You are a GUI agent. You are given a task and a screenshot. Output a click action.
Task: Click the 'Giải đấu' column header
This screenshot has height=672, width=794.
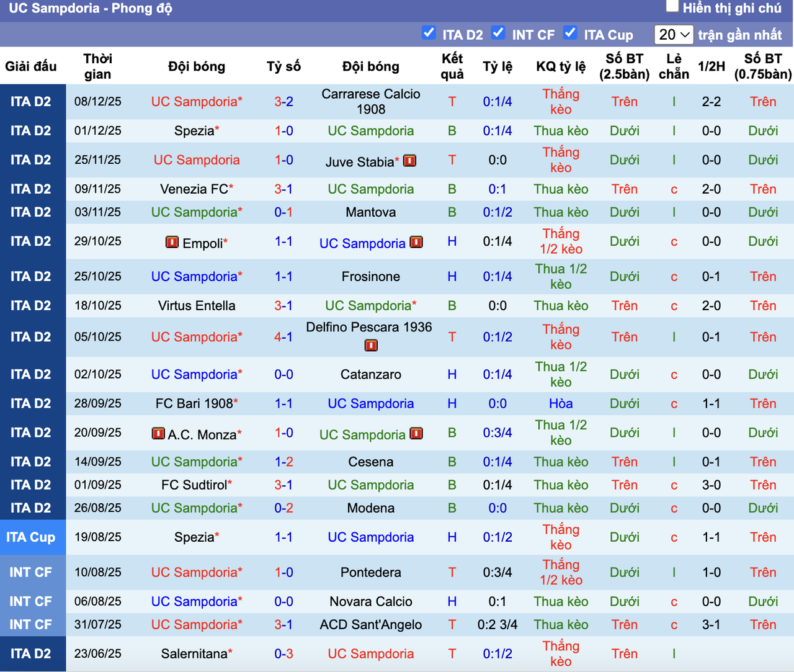[31, 66]
